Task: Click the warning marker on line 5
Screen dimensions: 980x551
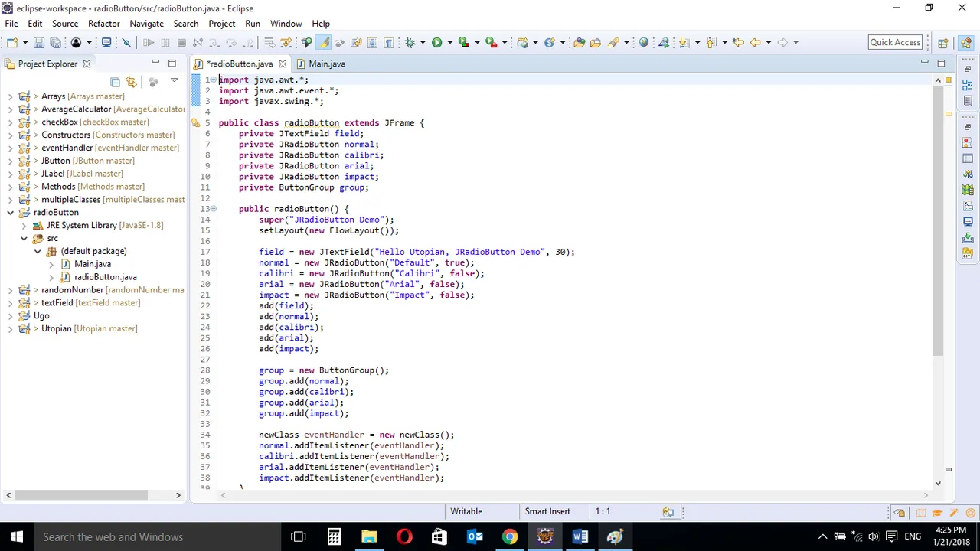Action: click(196, 123)
